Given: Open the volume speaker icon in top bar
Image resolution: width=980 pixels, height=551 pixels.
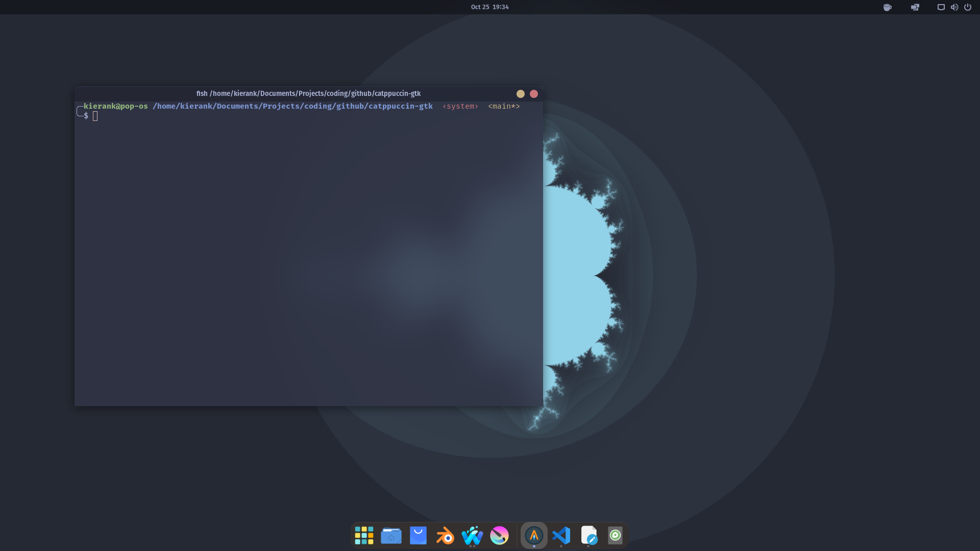Looking at the screenshot, I should (x=954, y=7).
